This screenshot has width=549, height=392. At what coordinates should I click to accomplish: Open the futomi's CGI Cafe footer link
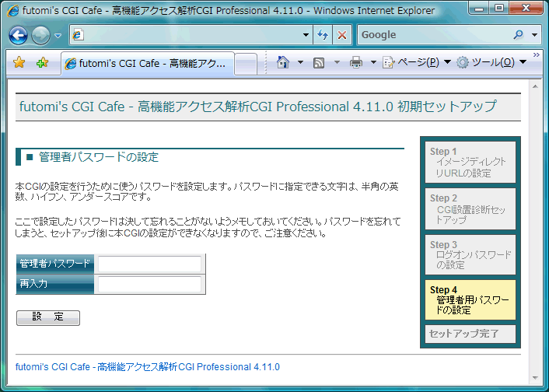coord(148,367)
